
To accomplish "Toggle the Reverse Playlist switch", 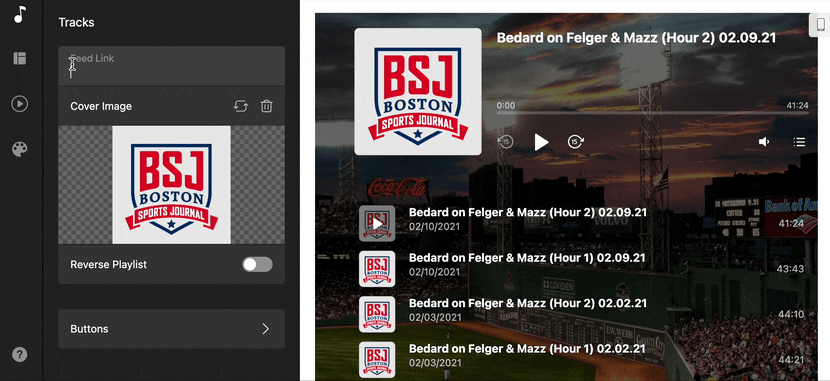I will (257, 265).
